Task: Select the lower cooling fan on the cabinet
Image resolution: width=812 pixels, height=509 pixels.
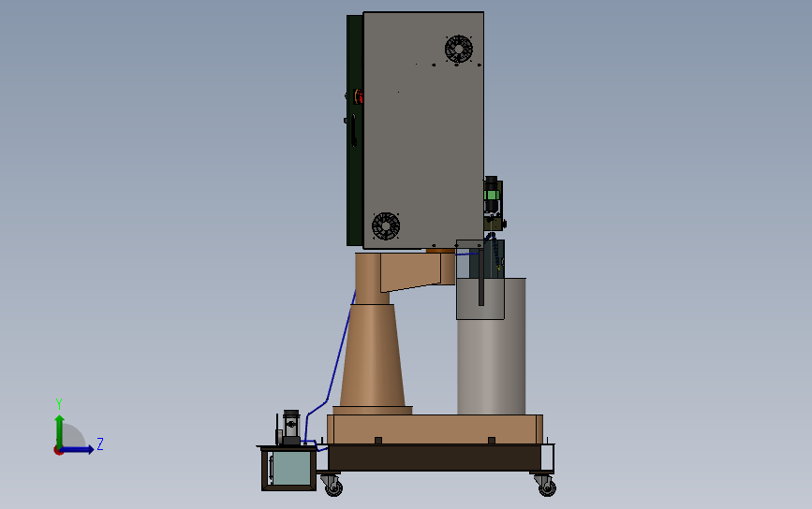Action: [x=386, y=226]
